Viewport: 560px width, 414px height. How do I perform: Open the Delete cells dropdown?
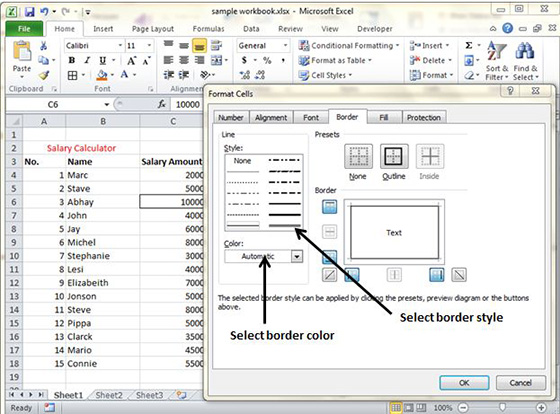(431, 60)
